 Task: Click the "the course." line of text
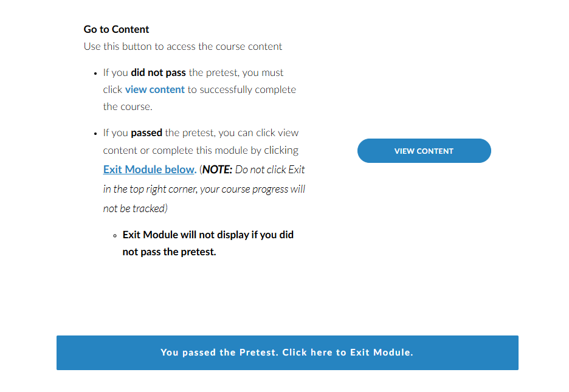[127, 106]
